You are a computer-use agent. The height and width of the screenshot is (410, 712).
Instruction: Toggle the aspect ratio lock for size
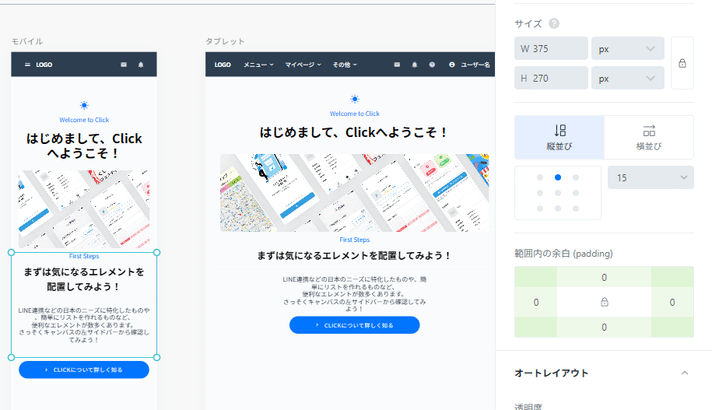[x=682, y=63]
